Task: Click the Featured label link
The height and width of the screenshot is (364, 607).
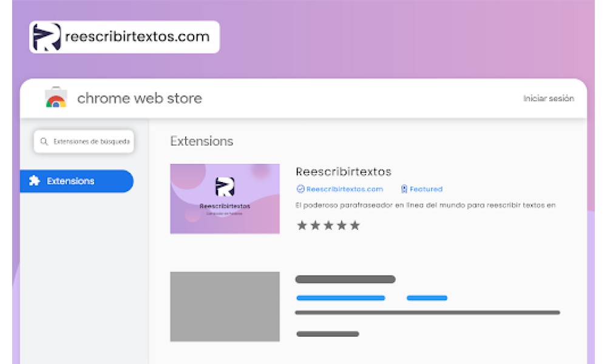Action: click(x=426, y=189)
